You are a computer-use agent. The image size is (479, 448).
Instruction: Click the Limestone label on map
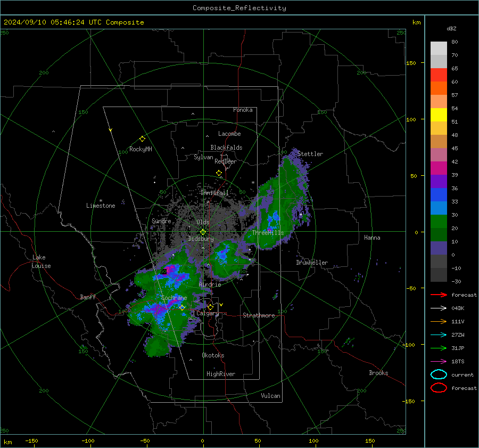tap(101, 206)
